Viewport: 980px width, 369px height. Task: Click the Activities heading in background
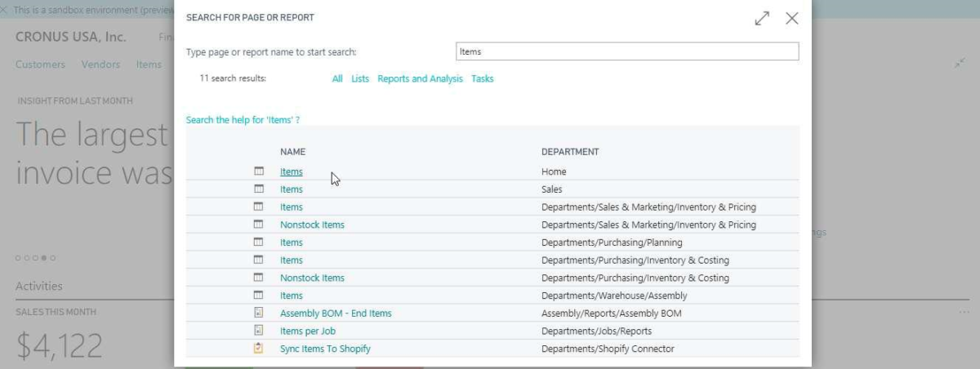(39, 286)
